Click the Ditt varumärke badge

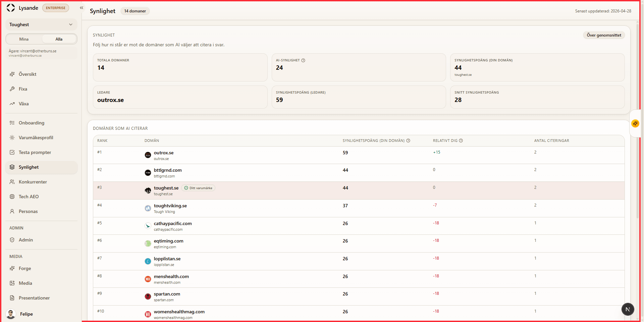pyautogui.click(x=198, y=188)
